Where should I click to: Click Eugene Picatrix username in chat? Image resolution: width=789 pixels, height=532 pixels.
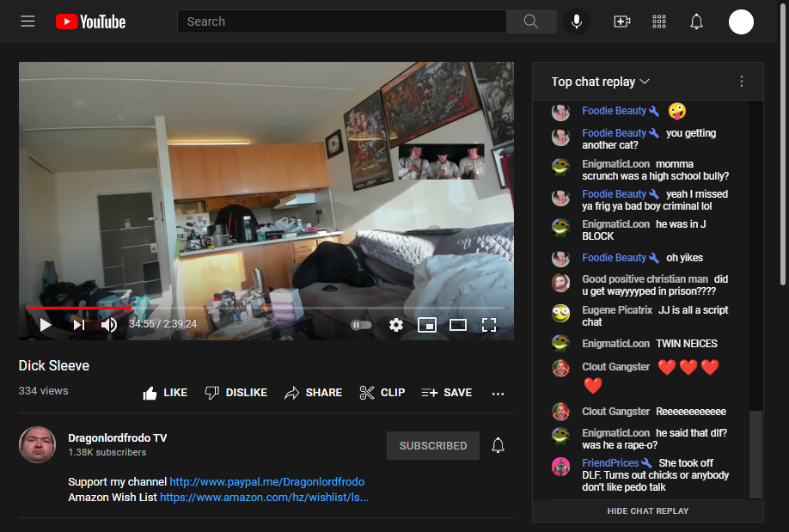[617, 310]
